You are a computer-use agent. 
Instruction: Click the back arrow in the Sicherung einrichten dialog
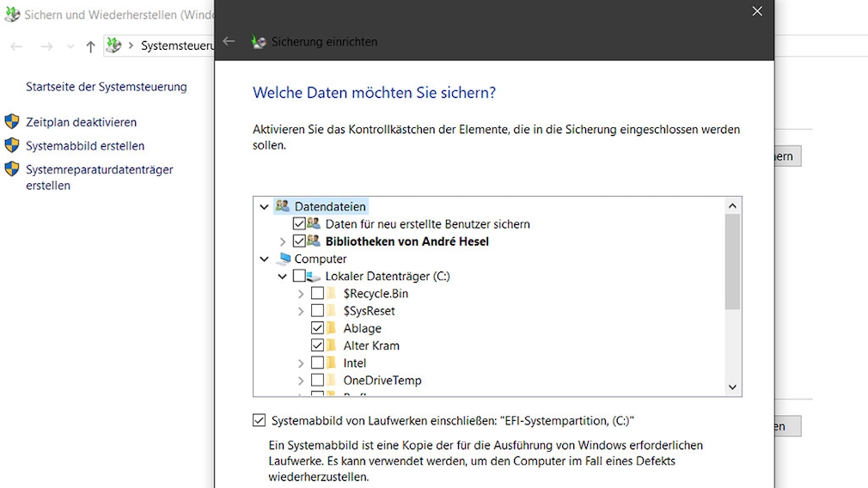[229, 41]
